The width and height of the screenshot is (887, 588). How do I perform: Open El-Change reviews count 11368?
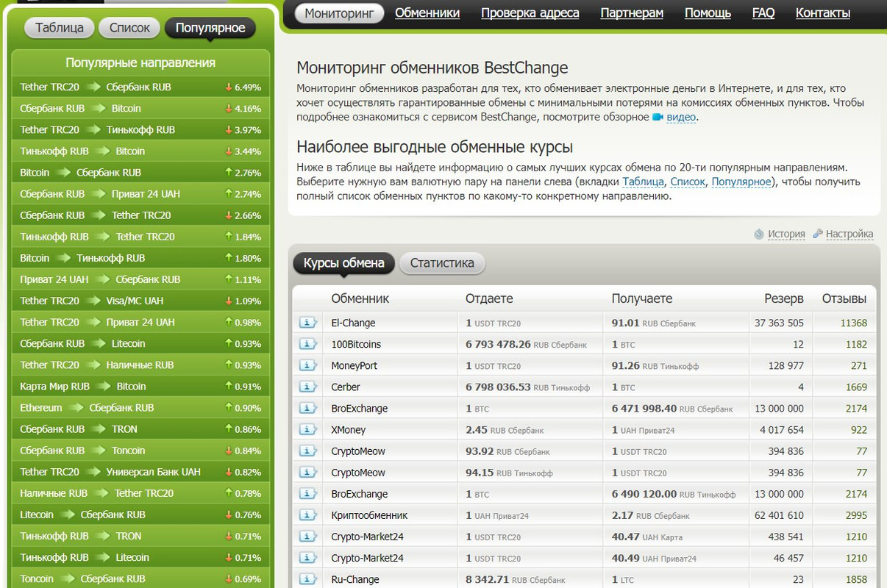click(x=854, y=323)
